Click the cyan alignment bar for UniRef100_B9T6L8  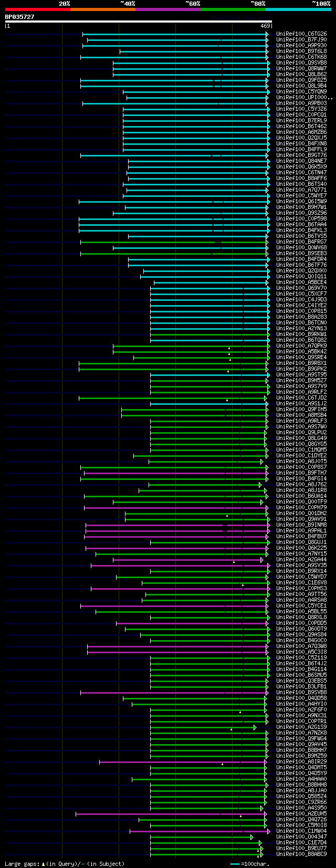click(x=194, y=51)
